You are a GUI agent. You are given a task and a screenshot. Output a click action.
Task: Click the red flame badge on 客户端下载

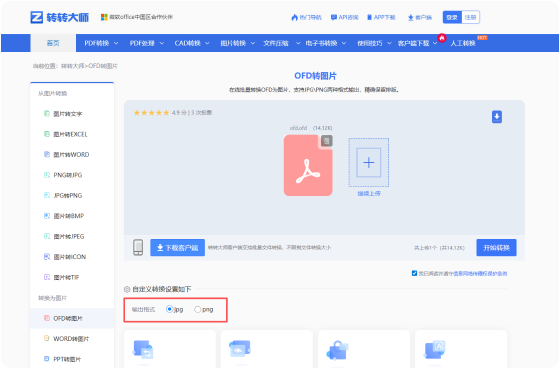point(442,38)
